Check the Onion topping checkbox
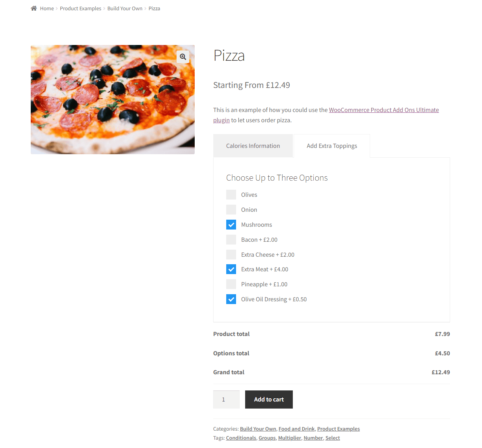Screen dimensions: 482x448 (x=231, y=210)
